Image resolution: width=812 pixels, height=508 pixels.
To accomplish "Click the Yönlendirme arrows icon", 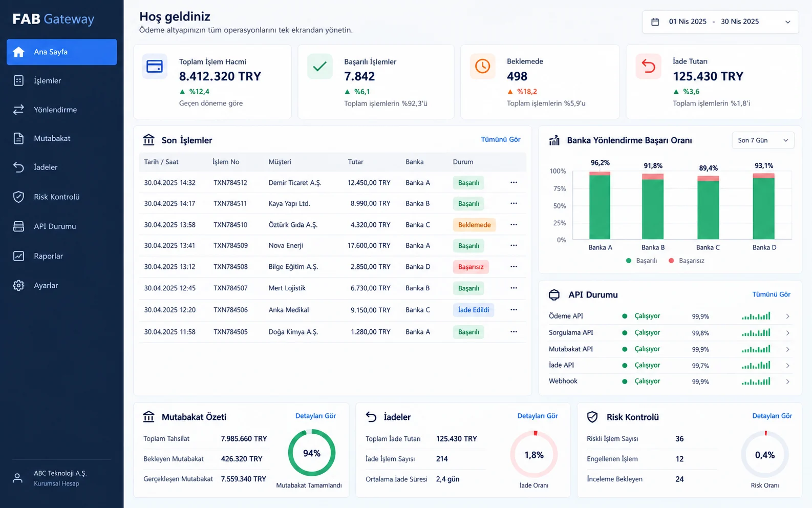I will tap(18, 110).
